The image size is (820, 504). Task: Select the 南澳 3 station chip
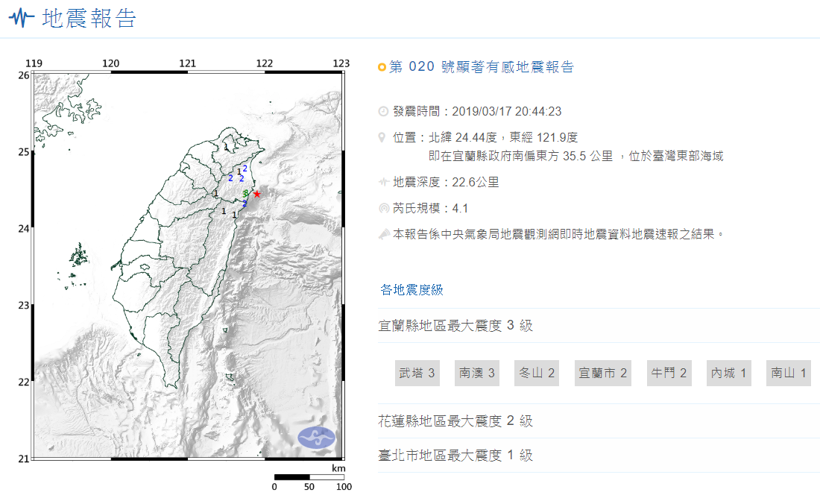(x=477, y=373)
